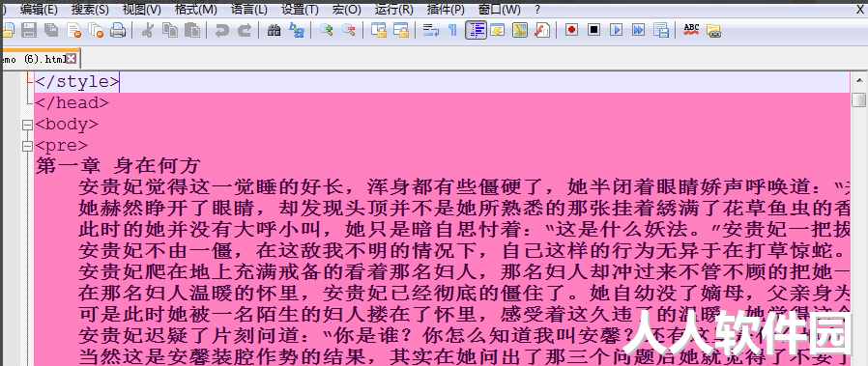
Task: Click the Close All documents icon
Action: [x=96, y=30]
